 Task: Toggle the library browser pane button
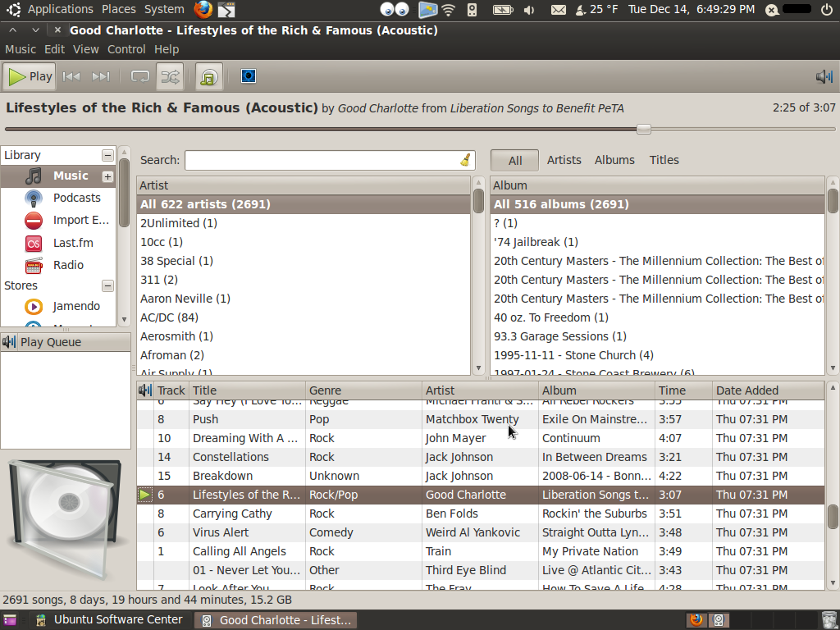pos(209,77)
